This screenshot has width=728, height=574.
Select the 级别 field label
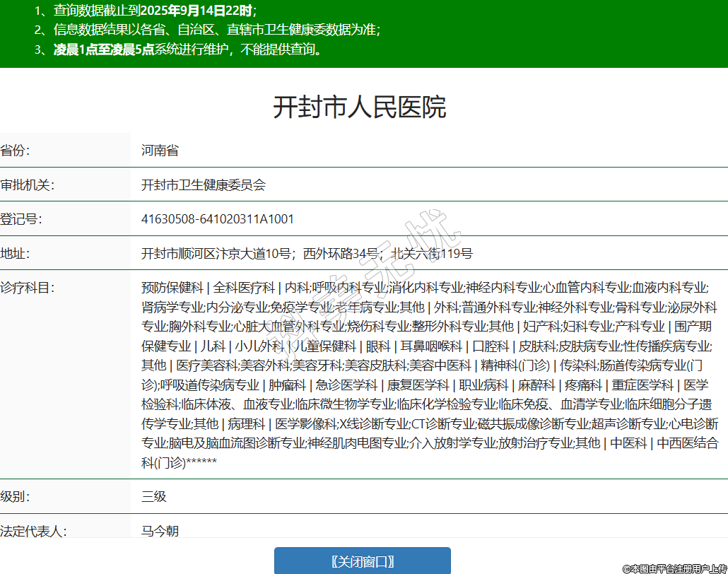tap(15, 496)
